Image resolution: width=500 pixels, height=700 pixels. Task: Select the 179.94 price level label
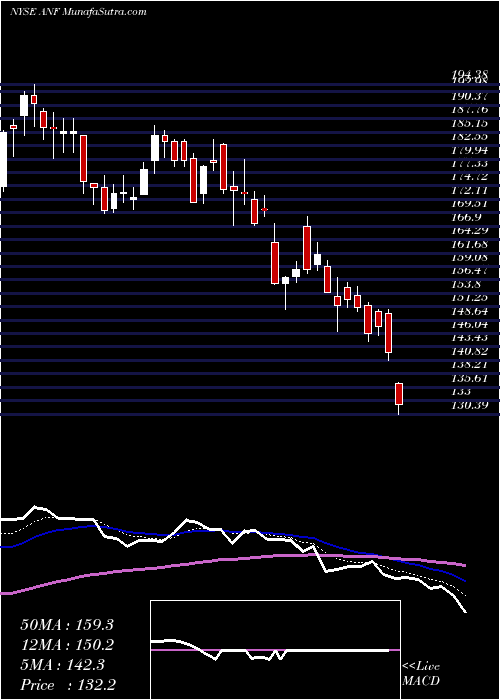(469, 150)
